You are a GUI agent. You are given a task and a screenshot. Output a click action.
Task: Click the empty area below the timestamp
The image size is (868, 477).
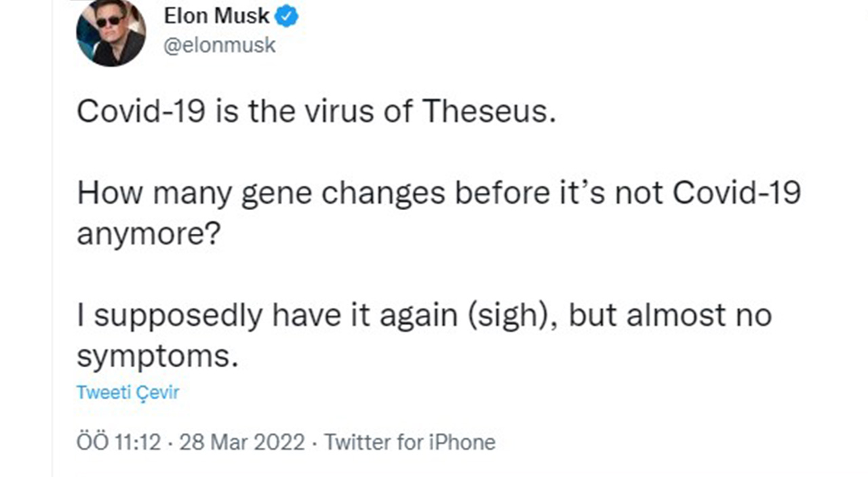click(434, 468)
